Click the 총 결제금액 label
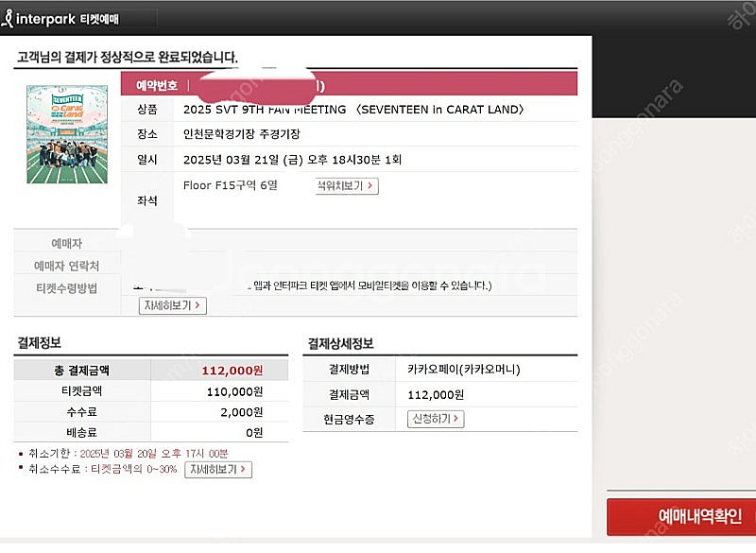Screen dimensions: 756x553 [x=81, y=371]
